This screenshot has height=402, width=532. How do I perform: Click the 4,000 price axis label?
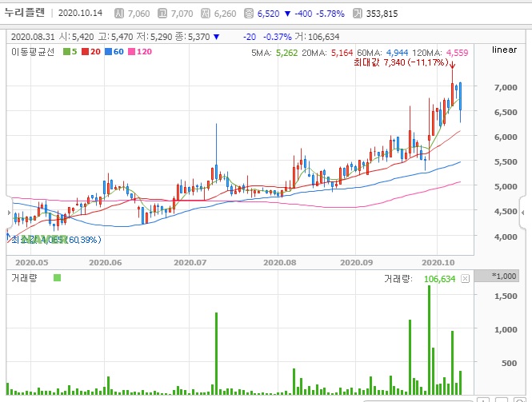point(506,237)
